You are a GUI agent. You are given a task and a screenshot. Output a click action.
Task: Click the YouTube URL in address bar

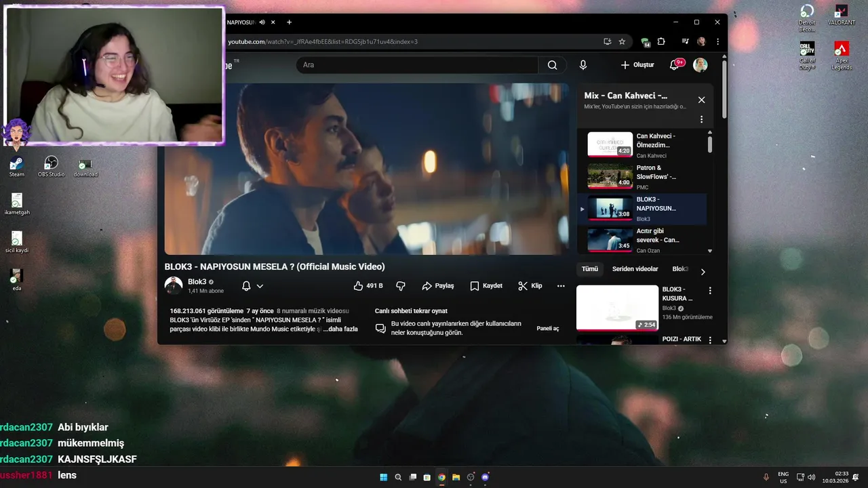[323, 41]
